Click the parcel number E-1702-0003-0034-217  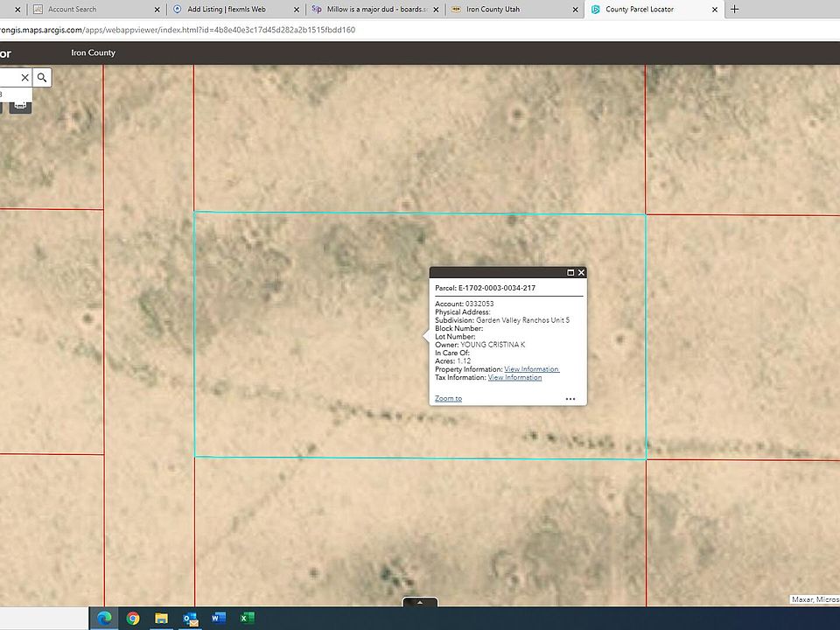tap(497, 288)
